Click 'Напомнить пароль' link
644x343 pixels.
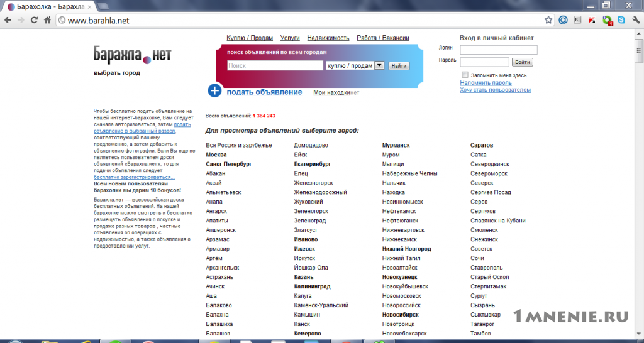coord(486,82)
